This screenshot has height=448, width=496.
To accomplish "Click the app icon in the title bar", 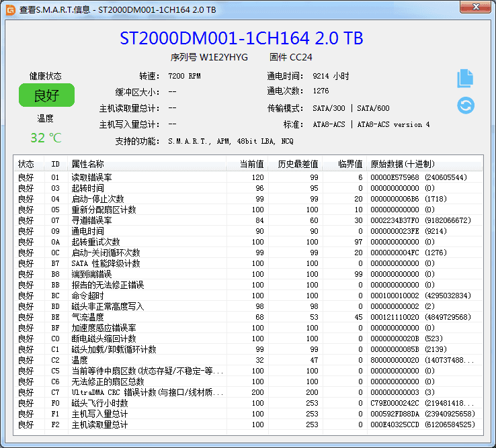I will (11, 9).
